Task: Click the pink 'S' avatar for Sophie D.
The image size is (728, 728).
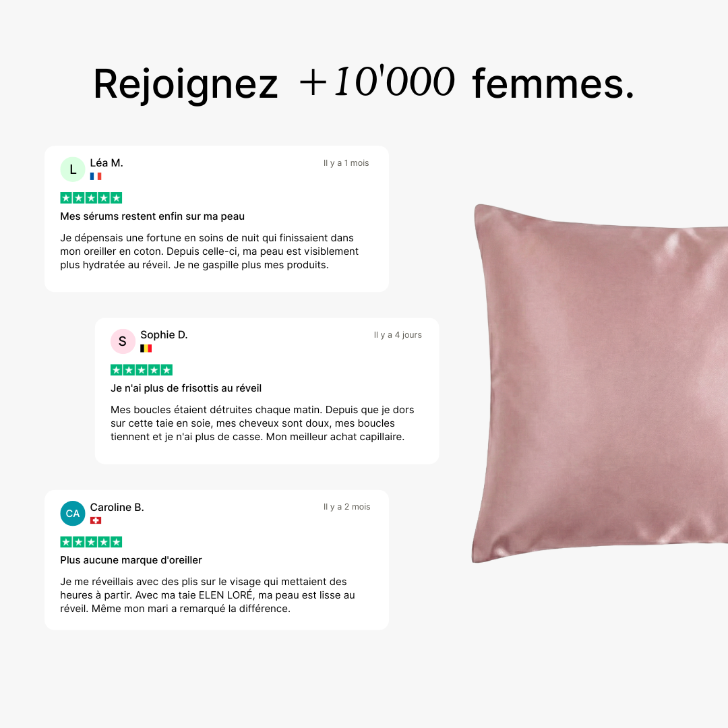Action: [x=123, y=341]
